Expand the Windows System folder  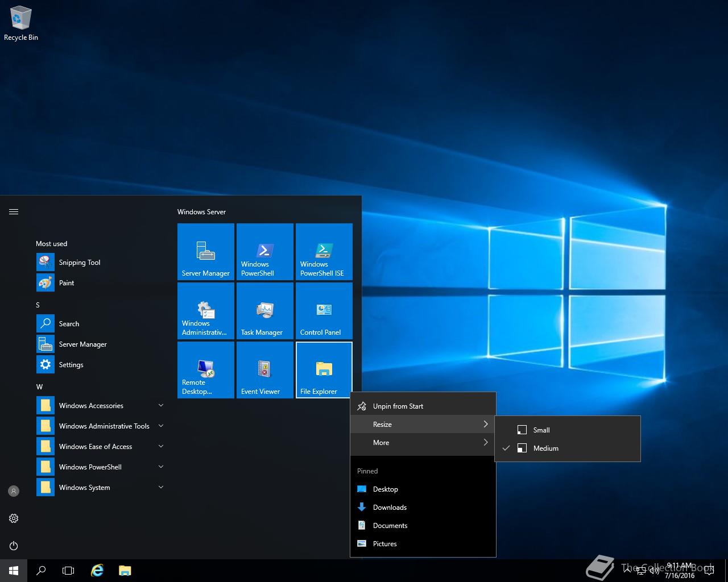[100, 488]
